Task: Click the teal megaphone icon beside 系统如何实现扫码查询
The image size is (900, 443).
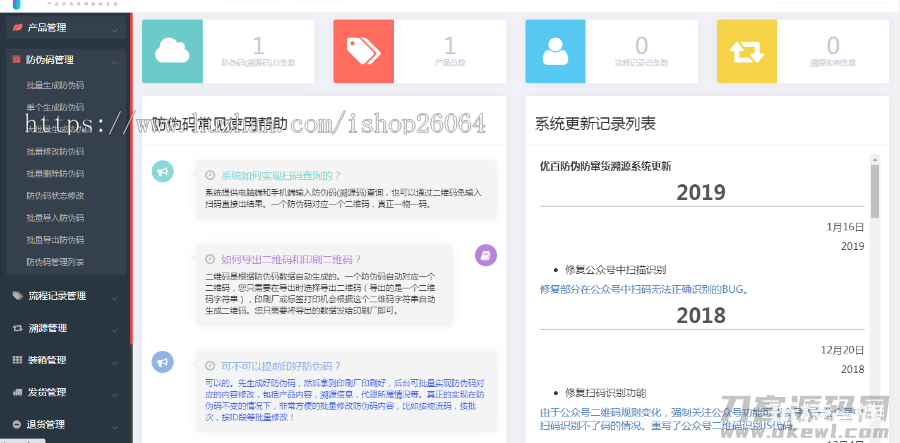Action: click(x=162, y=171)
